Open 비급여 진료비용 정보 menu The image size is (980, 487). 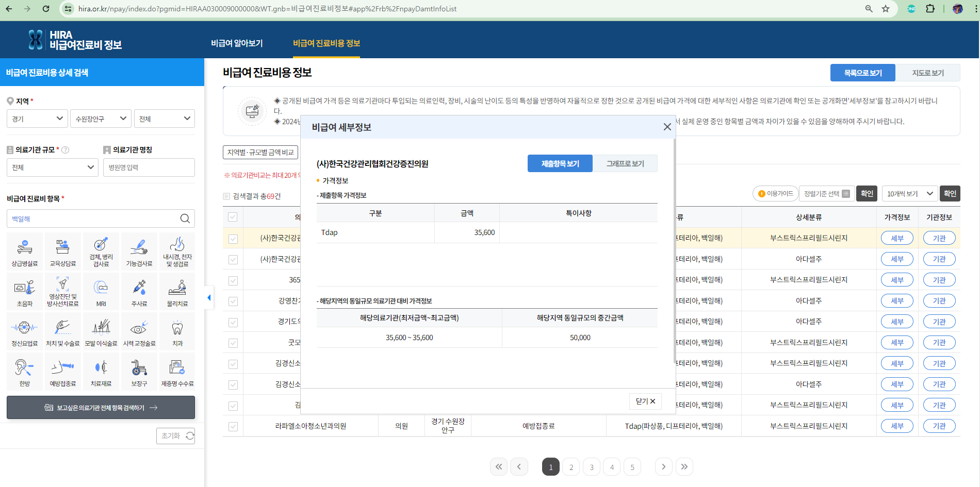tap(326, 43)
